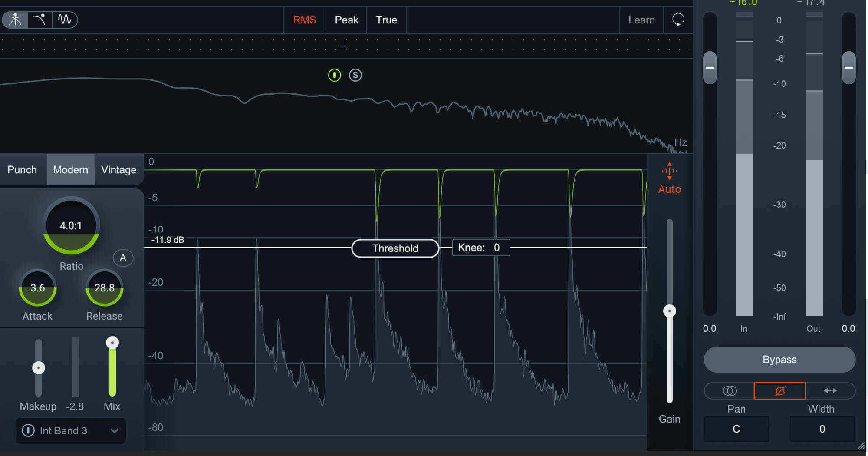This screenshot has height=456, width=868.
Task: Select the star-shaped detection filter icon
Action: (15, 20)
